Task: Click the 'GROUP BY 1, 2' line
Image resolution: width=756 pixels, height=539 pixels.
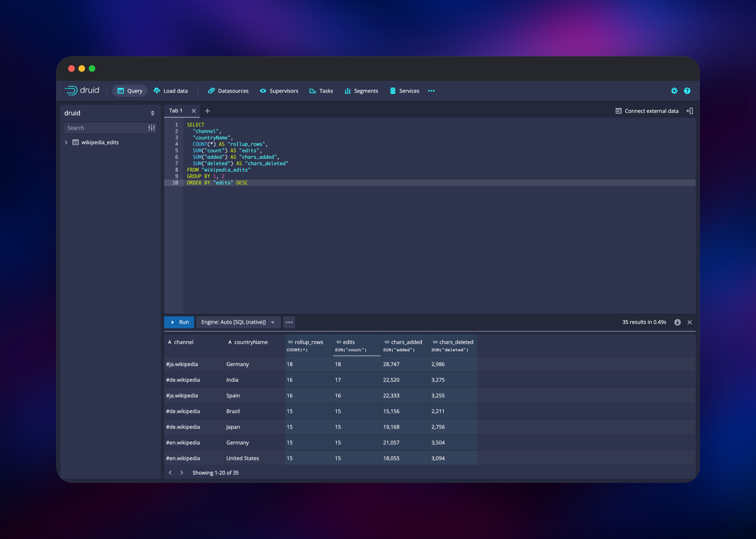Action: click(206, 176)
